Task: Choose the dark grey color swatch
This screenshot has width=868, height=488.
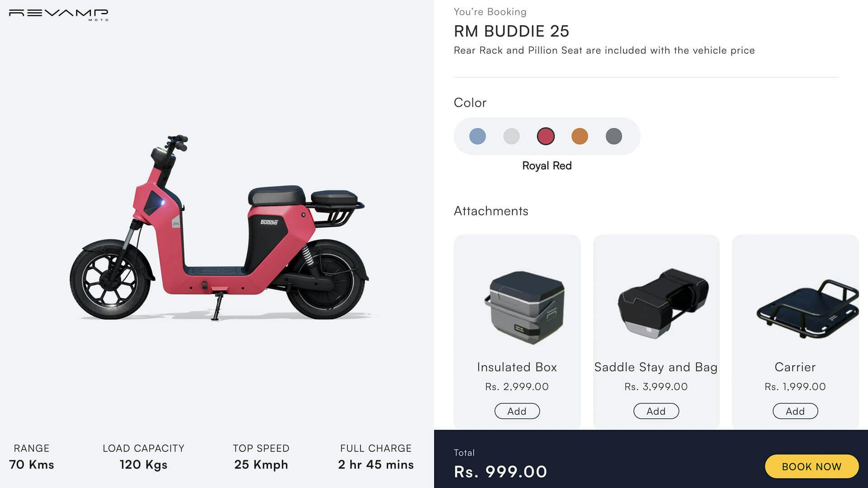Action: (613, 136)
